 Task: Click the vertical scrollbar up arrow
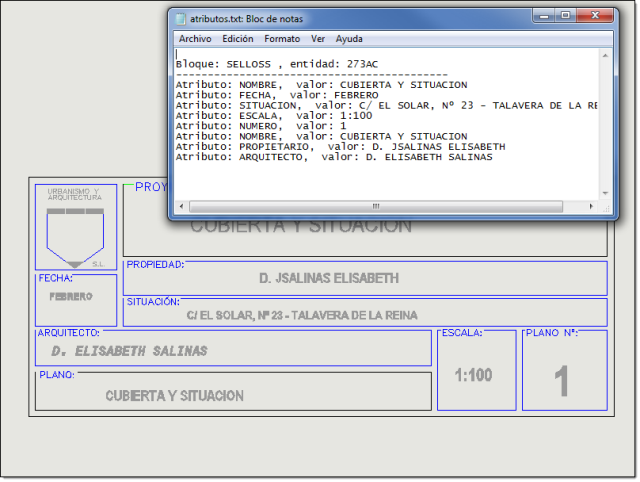605,56
